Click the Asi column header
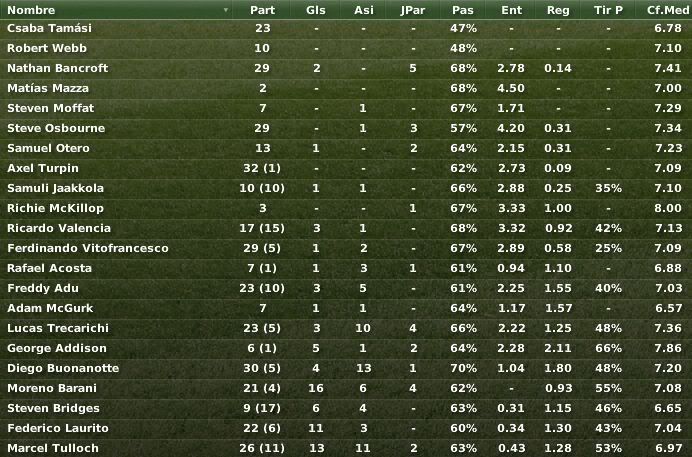This screenshot has height=457, width=692. click(364, 10)
